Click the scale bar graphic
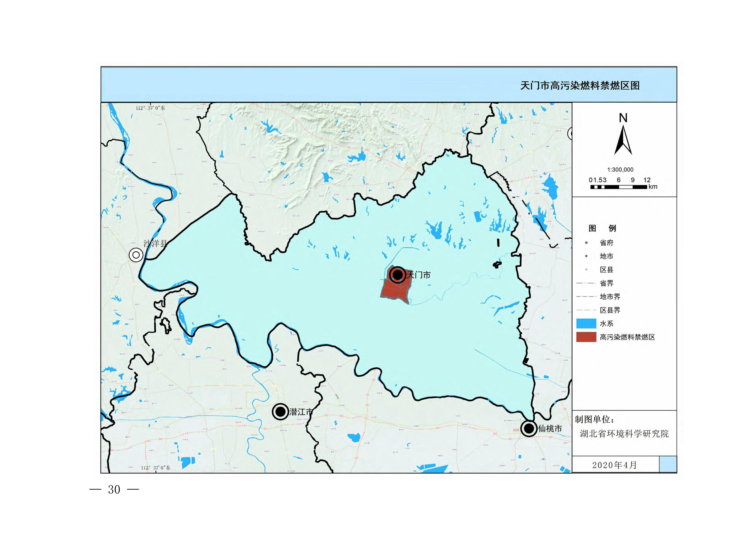756x535 pixels. (x=619, y=187)
